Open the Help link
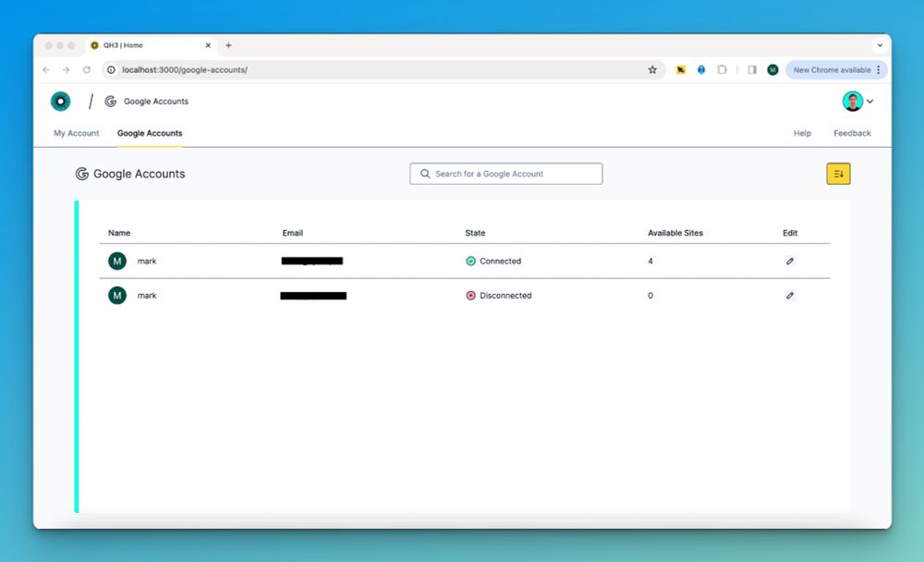Screen dimensions: 924x562 pyautogui.click(x=802, y=133)
